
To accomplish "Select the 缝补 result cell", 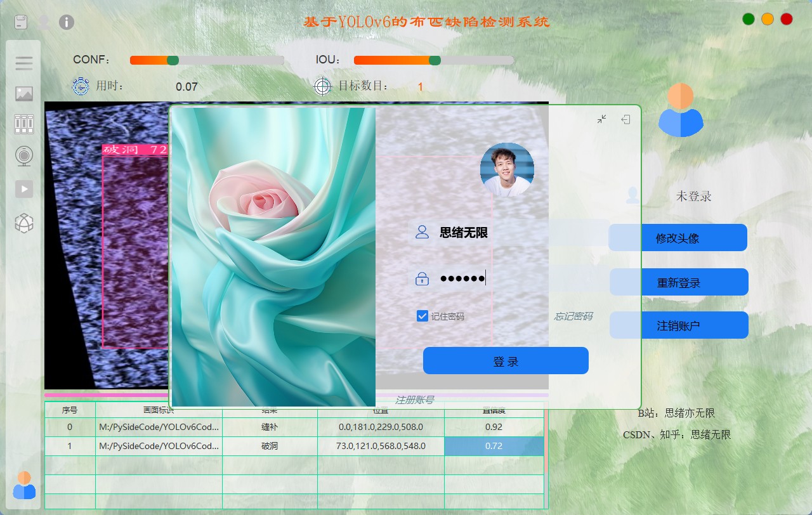I will [270, 427].
